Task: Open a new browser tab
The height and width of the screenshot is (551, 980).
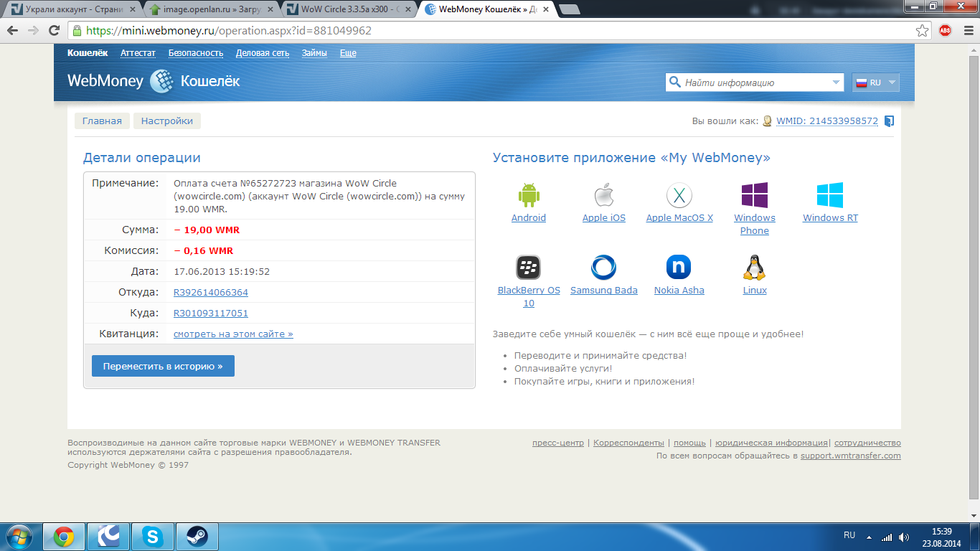Action: 570,10
